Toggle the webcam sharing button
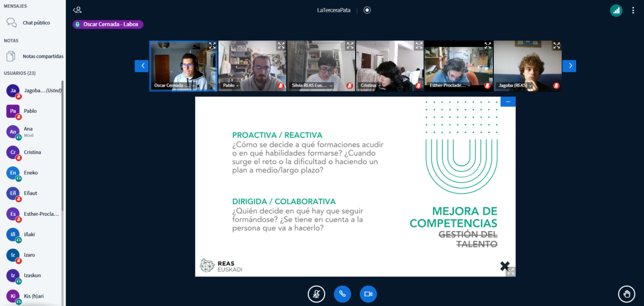This screenshot has height=306, width=644. tap(368, 294)
